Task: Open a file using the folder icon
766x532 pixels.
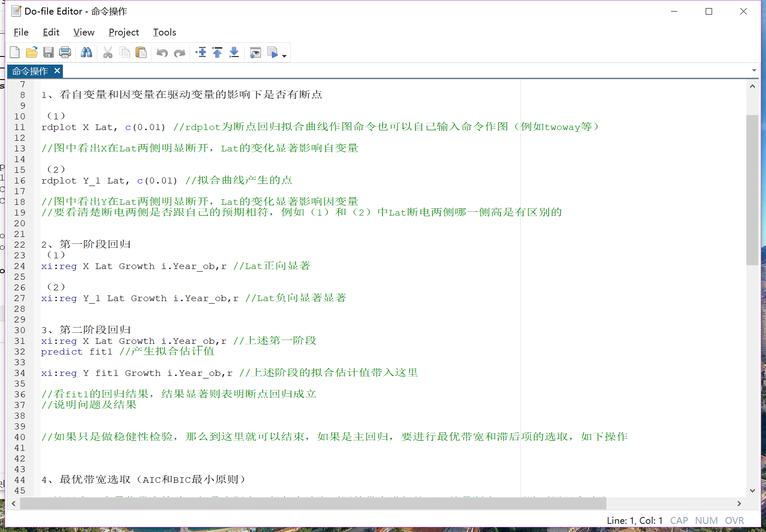Action: 31,52
